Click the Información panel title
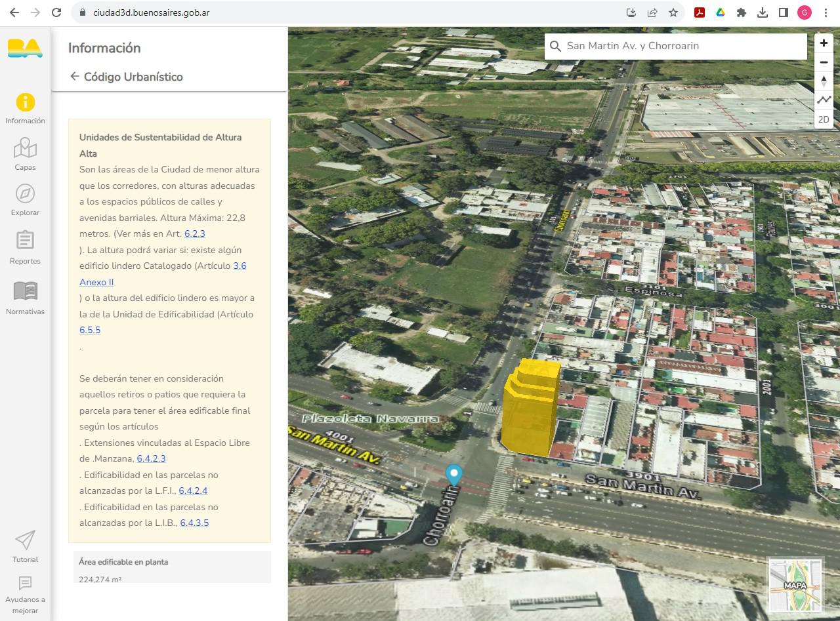This screenshot has height=621, width=840. click(104, 48)
